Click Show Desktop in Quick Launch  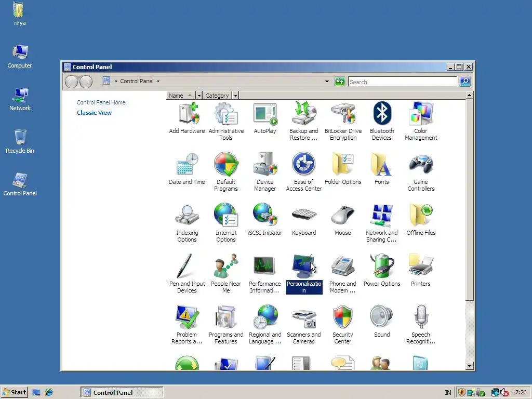point(36,393)
